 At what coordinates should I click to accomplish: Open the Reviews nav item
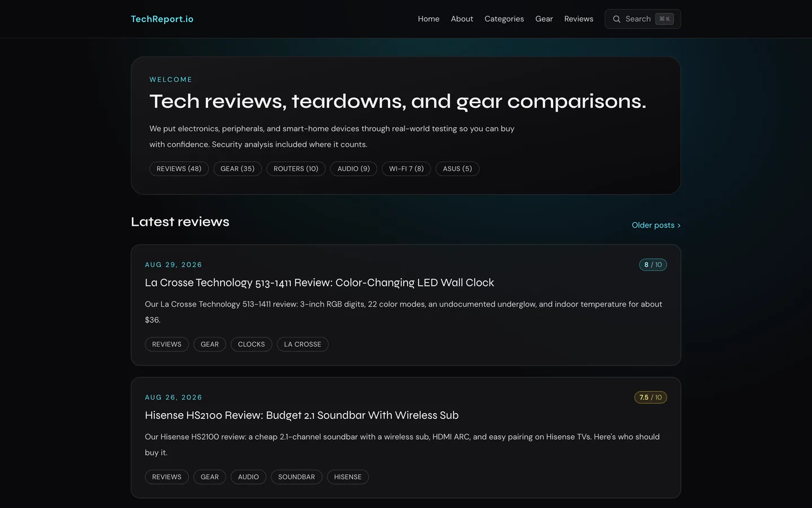579,19
